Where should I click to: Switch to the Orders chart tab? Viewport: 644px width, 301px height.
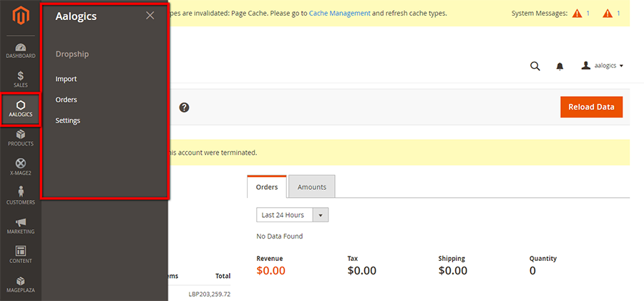pos(267,186)
